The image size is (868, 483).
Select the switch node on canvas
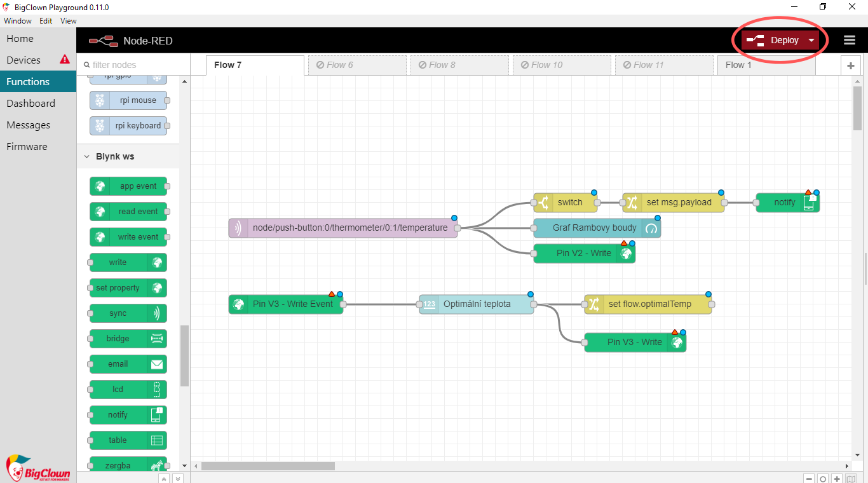(566, 202)
